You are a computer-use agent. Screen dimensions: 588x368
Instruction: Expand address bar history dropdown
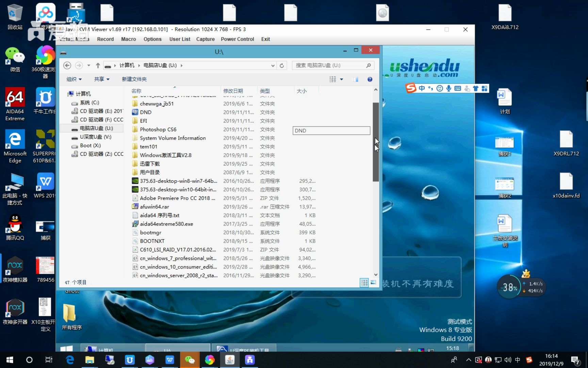point(273,66)
